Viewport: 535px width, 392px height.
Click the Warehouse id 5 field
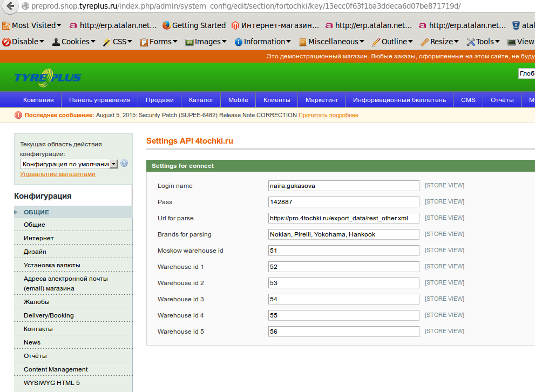coord(343,332)
